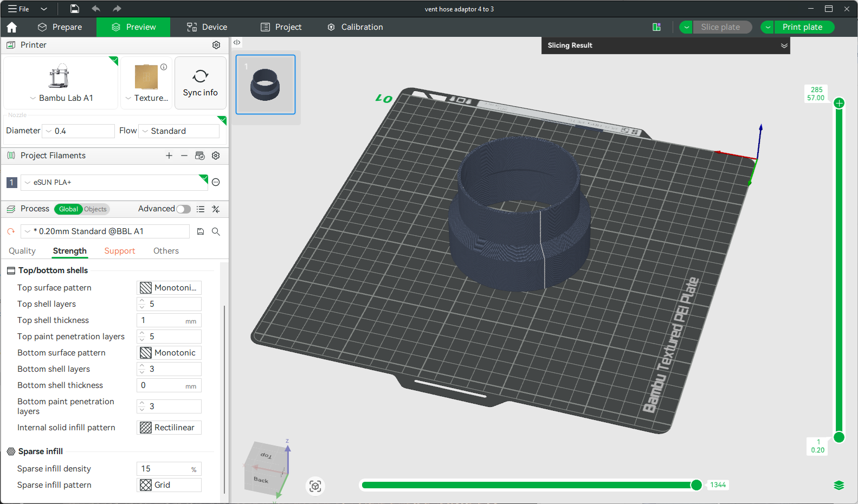Screen dimensions: 858x504
Task: Switch to the Prepare tab
Action: 60,27
